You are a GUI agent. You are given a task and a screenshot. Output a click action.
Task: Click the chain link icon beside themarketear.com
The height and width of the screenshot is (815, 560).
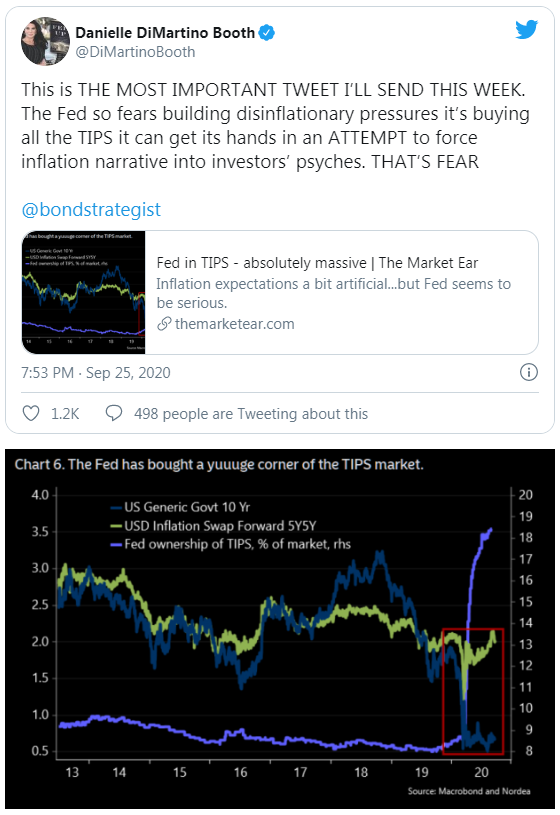(x=164, y=324)
